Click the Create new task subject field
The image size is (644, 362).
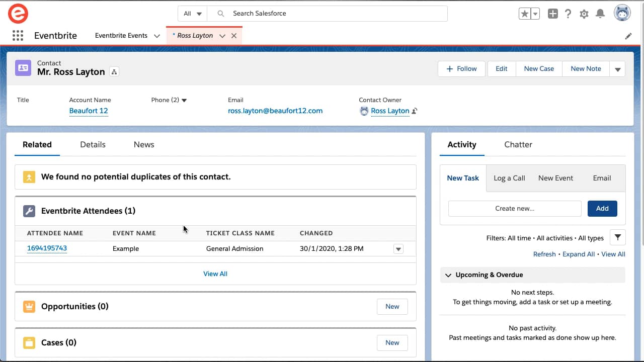coord(515,209)
